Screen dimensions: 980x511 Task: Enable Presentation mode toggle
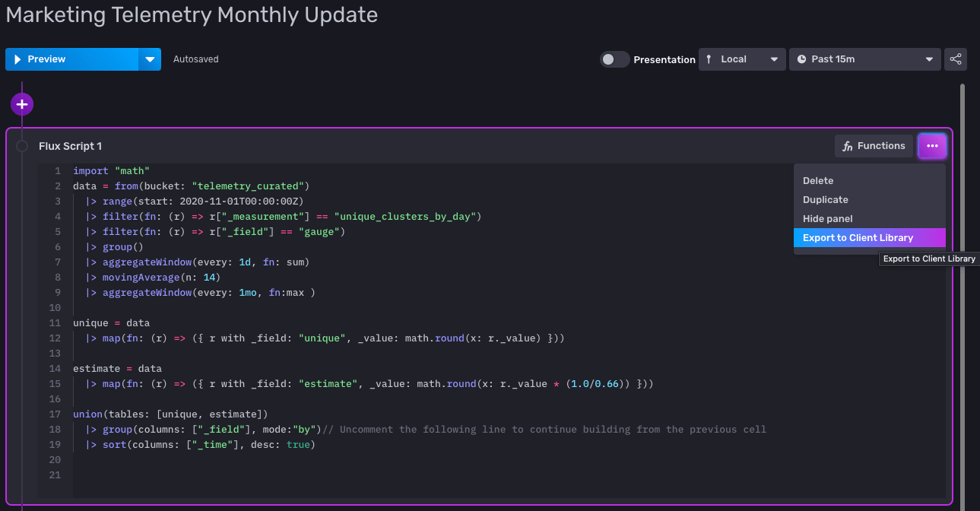[614, 59]
